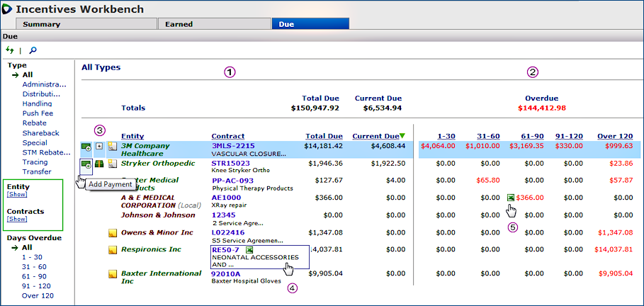Filter by Rebate incentive type
This screenshot has height=306, width=644.
(x=35, y=123)
